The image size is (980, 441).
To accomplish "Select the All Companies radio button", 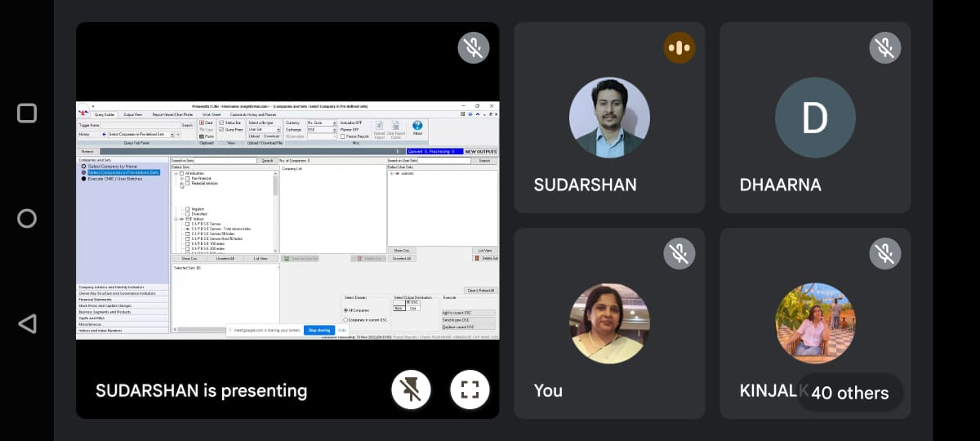I will [x=346, y=310].
